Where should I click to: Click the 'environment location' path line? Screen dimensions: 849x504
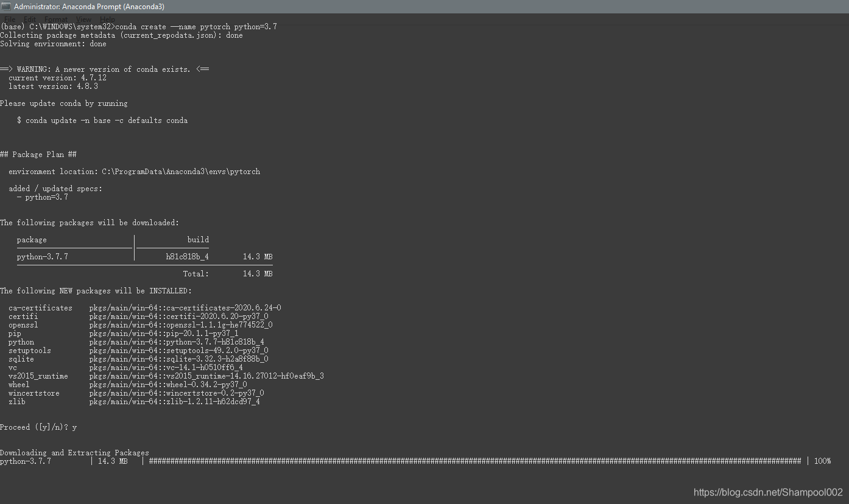click(134, 172)
